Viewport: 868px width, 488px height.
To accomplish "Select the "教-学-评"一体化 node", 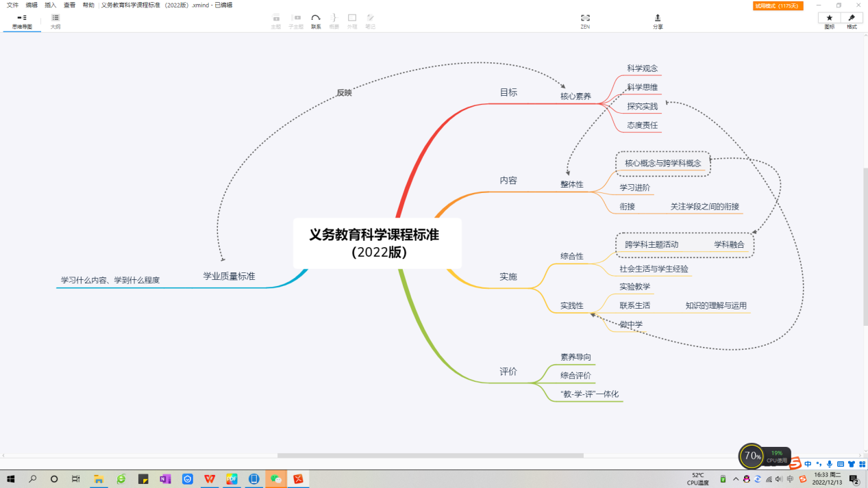I will [589, 394].
